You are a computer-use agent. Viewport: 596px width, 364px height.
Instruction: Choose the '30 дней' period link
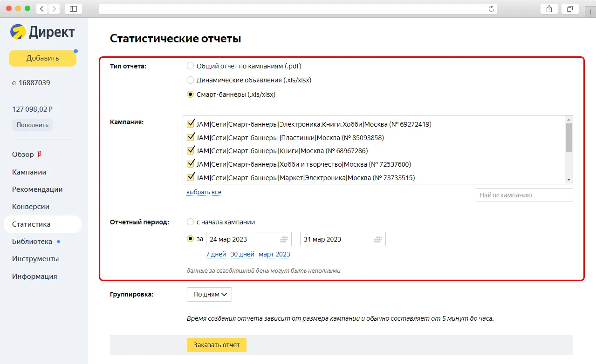(x=242, y=254)
